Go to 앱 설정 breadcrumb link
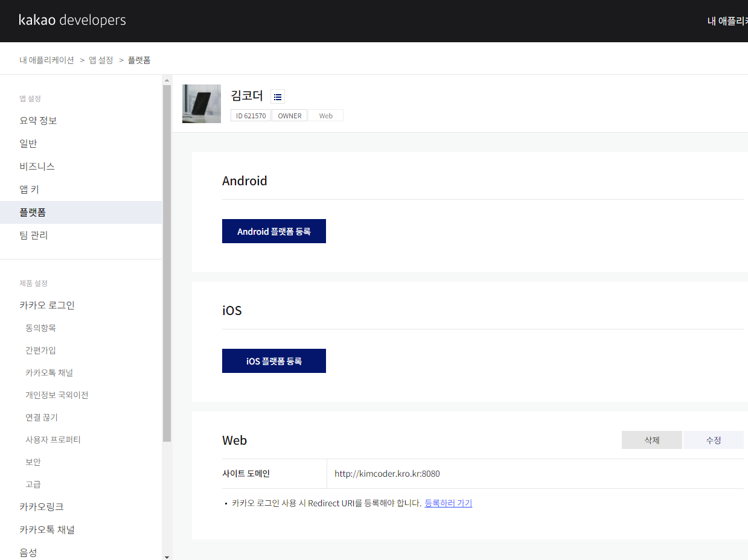This screenshot has height=560, width=748. [x=101, y=60]
